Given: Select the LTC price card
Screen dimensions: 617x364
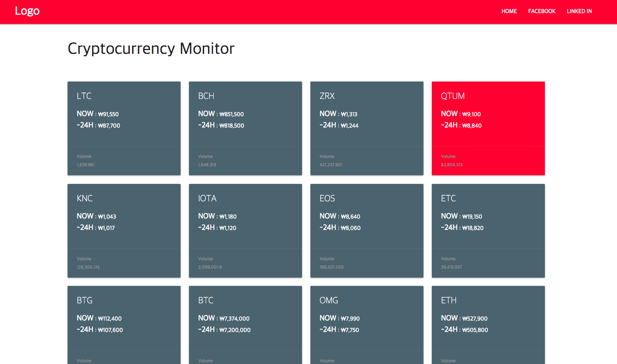Looking at the screenshot, I should 124,128.
